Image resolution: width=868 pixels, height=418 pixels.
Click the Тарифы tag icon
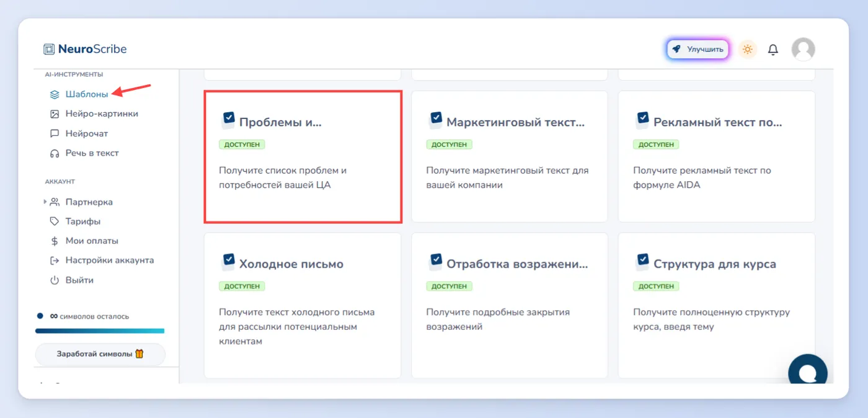tap(55, 221)
